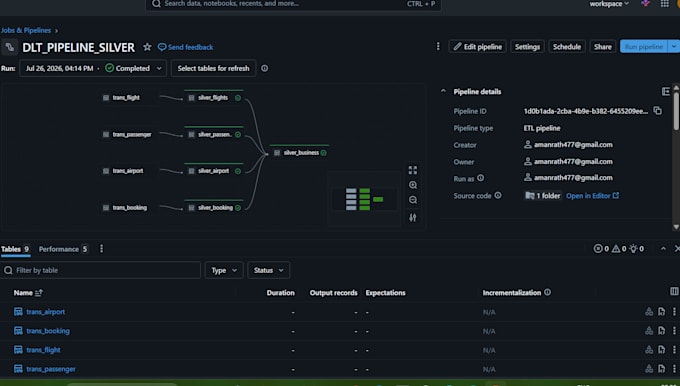Click the graph minimap thumbnail
Screen dimensions: 680x386
[364, 200]
